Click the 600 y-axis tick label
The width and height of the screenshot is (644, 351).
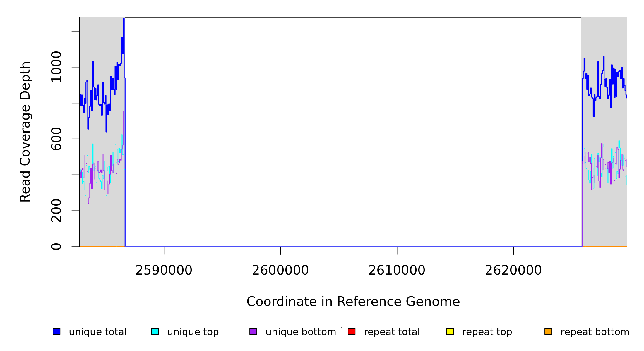[56, 139]
